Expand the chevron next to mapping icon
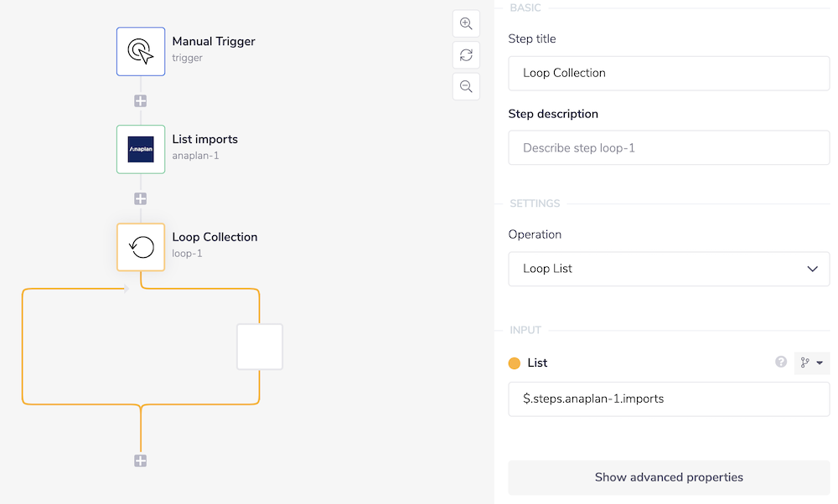Viewport: 838px width, 504px height. (818, 363)
